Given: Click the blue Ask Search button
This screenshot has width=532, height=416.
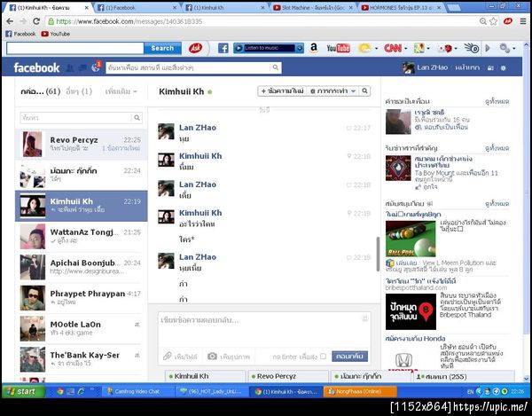Looking at the screenshot, I should [162, 48].
